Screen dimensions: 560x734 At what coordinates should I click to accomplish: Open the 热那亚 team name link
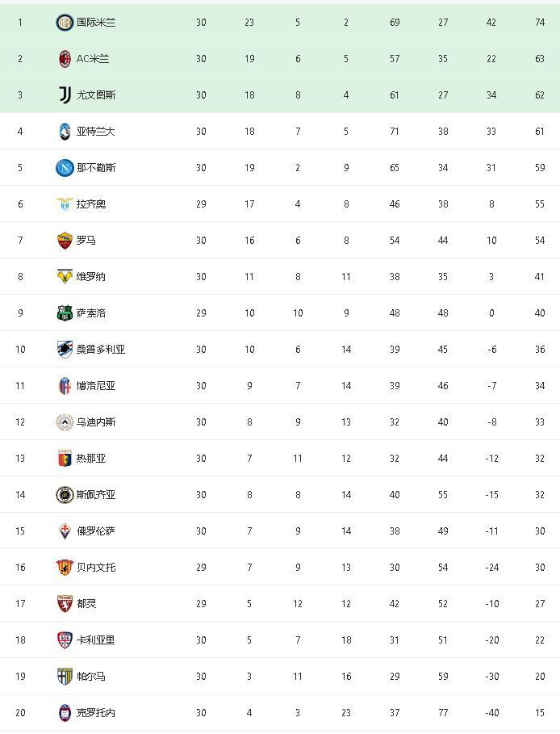tap(91, 459)
